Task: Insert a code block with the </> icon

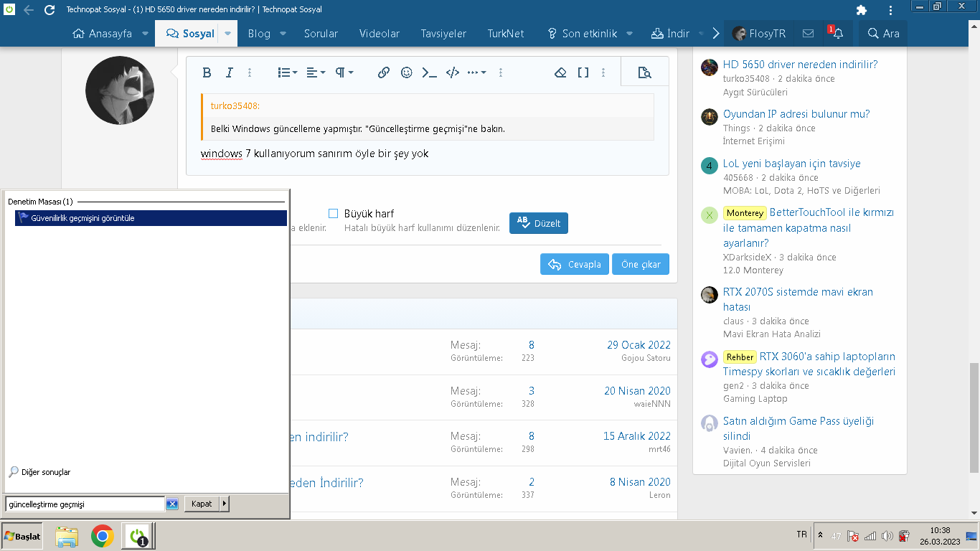Action: [453, 72]
